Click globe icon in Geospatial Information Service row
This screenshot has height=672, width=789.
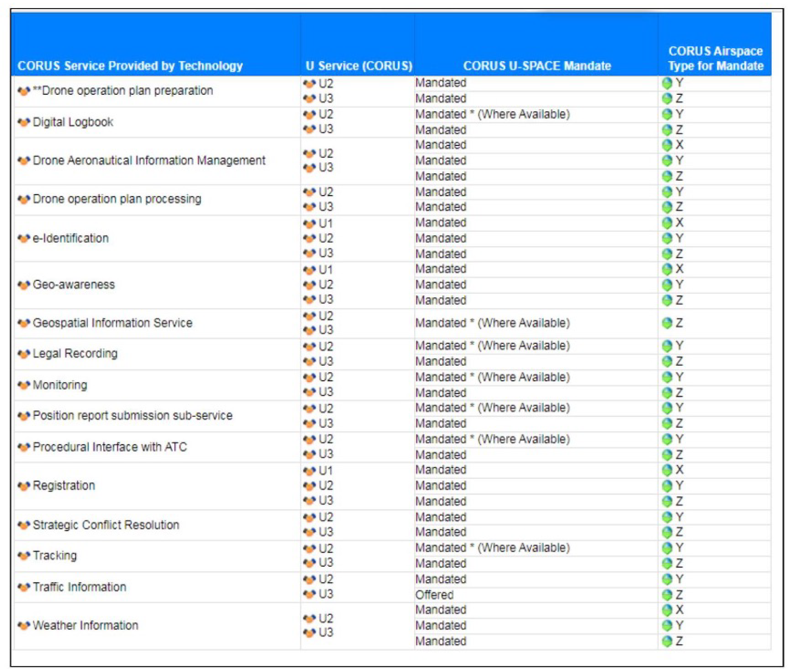667,323
